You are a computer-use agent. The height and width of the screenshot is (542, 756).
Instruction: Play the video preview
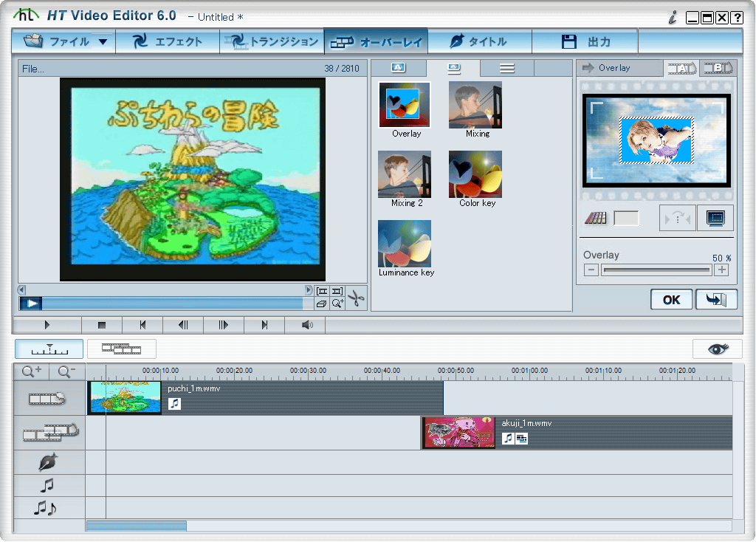pos(47,325)
